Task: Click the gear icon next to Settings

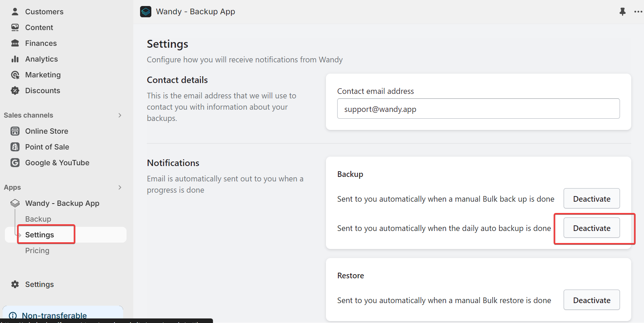Action: [x=15, y=284]
